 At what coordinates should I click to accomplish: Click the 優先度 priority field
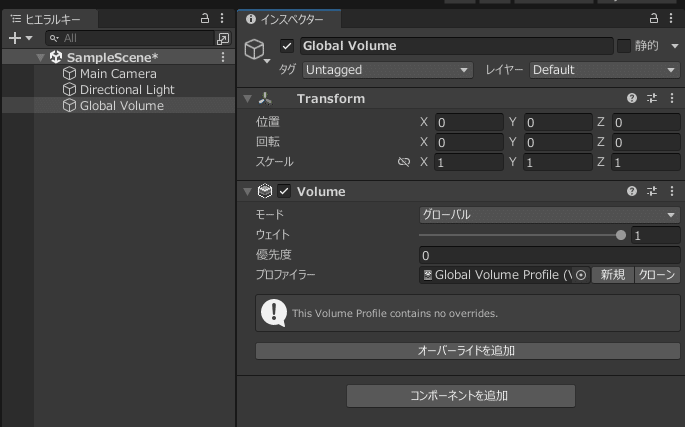click(550, 255)
